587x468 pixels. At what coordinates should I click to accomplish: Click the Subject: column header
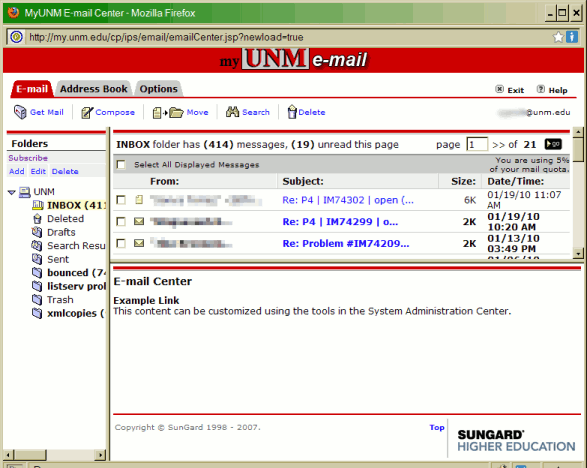pyautogui.click(x=303, y=181)
